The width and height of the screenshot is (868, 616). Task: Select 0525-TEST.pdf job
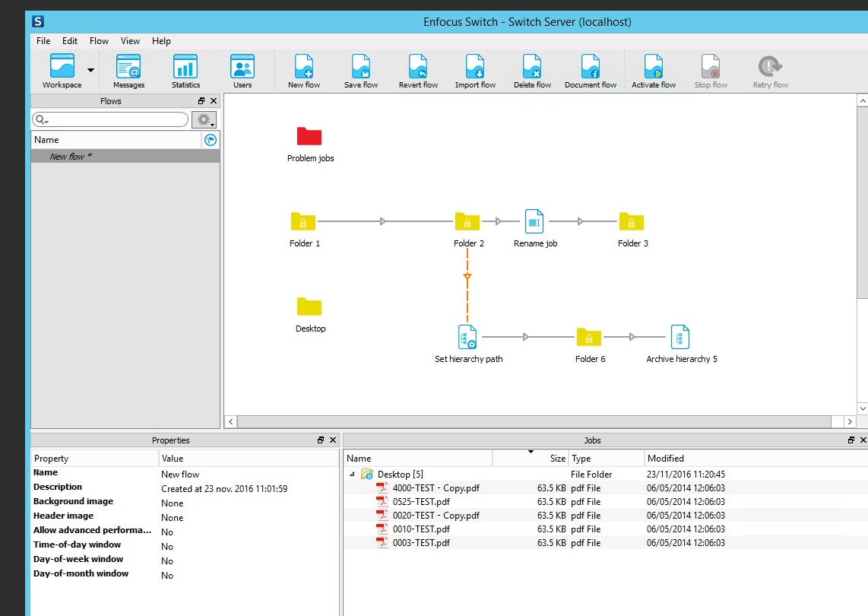(x=606, y=502)
